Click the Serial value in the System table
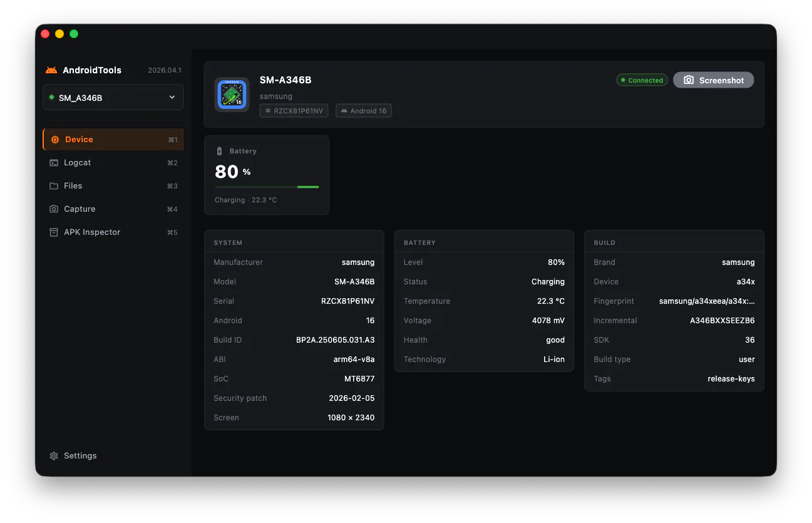The image size is (812, 523). 348,301
